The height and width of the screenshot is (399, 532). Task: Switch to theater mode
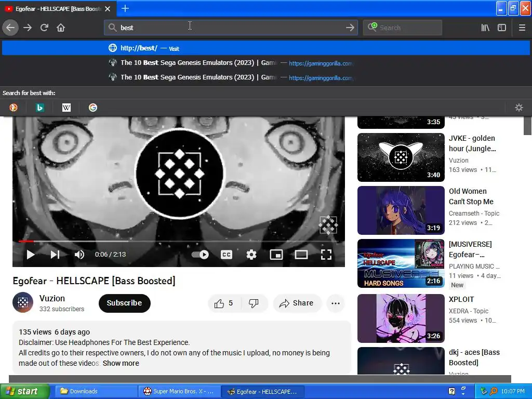pyautogui.click(x=301, y=255)
